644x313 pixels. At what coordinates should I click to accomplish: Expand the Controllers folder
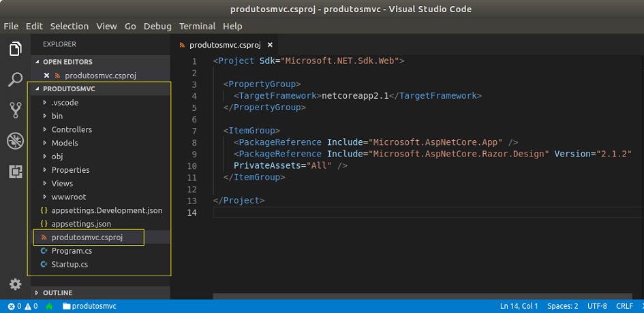[45, 130]
